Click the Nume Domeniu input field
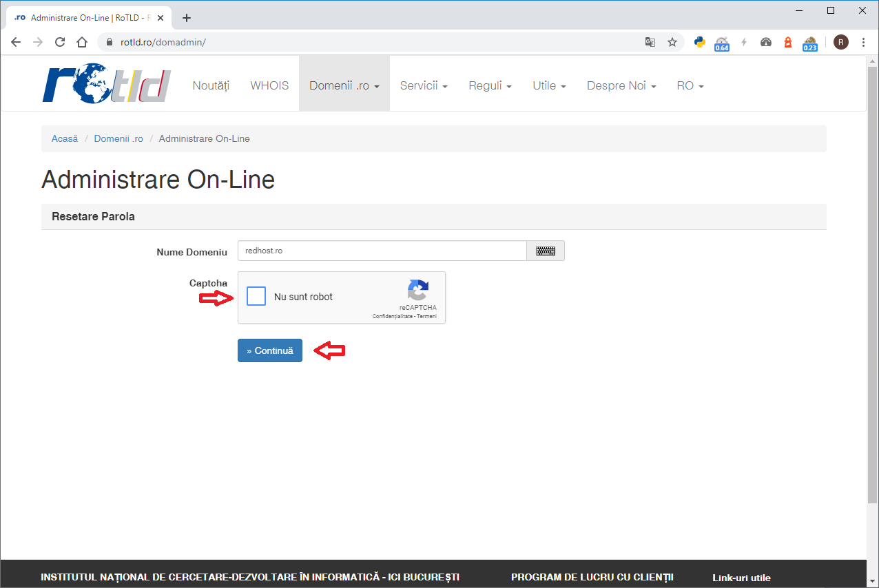Screen dimensions: 879x588 pyautogui.click(x=382, y=251)
